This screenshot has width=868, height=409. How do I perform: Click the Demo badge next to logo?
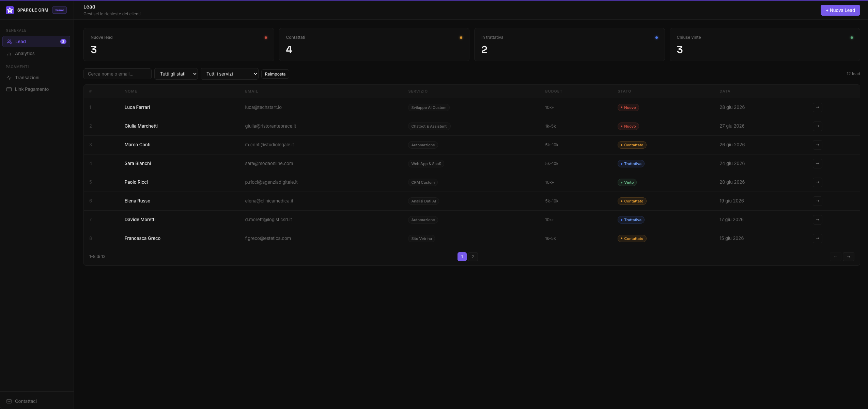[x=59, y=10]
